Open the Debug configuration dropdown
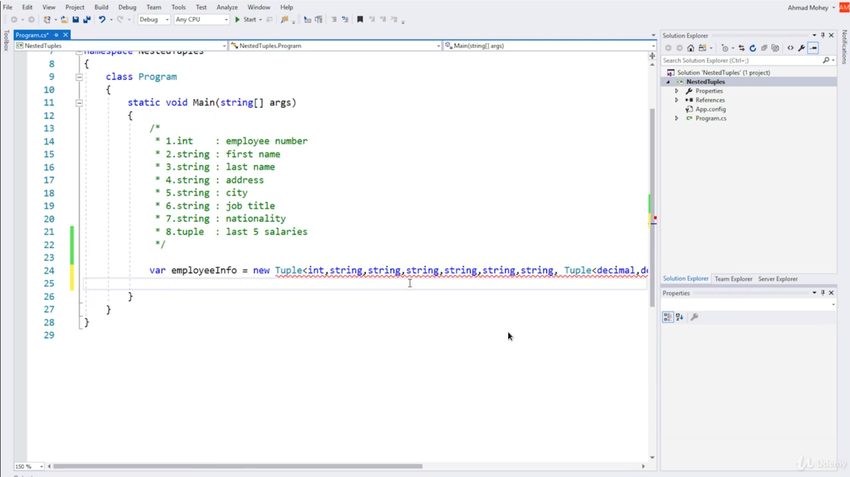 154,20
